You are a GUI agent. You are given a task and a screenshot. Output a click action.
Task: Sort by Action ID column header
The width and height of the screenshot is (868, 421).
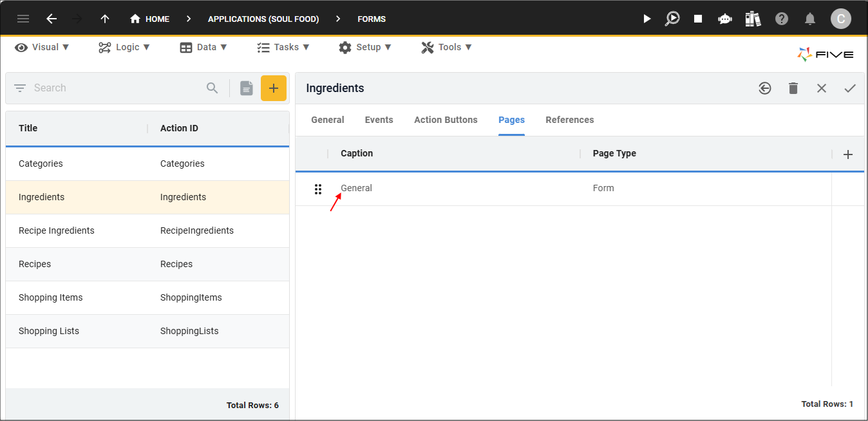coord(179,128)
